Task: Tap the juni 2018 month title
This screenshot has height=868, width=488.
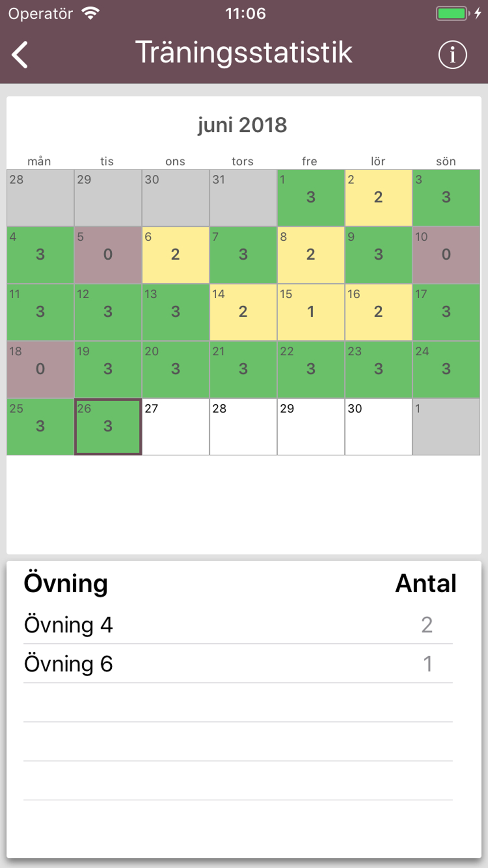Action: [243, 125]
